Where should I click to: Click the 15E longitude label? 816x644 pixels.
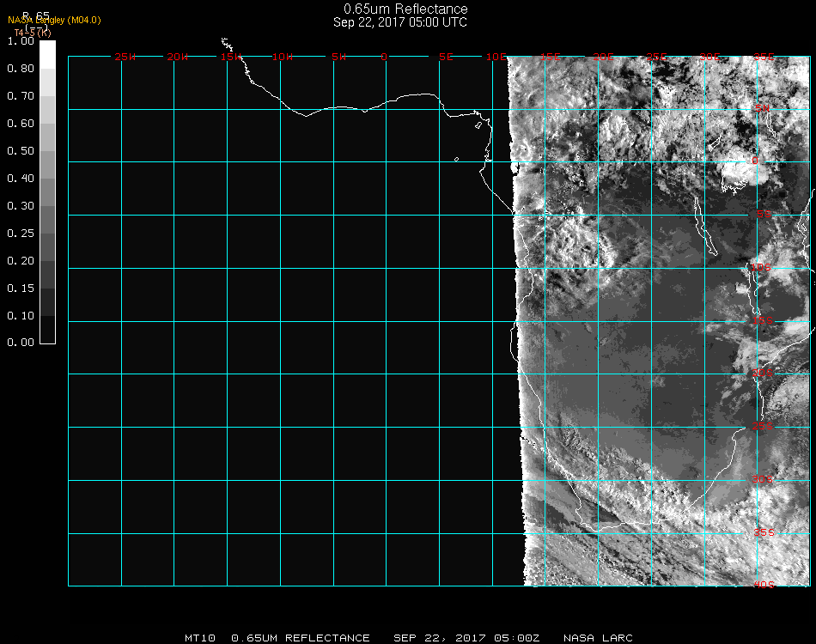(x=551, y=57)
